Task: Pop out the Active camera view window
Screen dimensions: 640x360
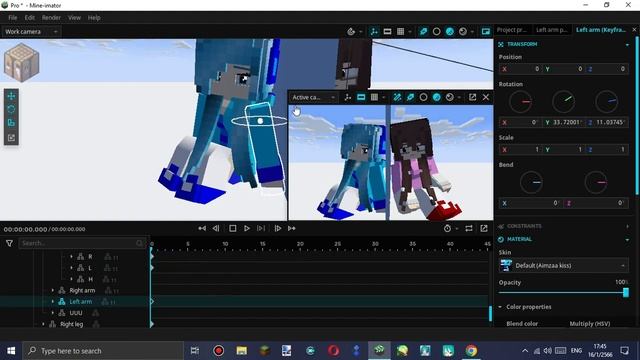Action: pyautogui.click(x=472, y=97)
